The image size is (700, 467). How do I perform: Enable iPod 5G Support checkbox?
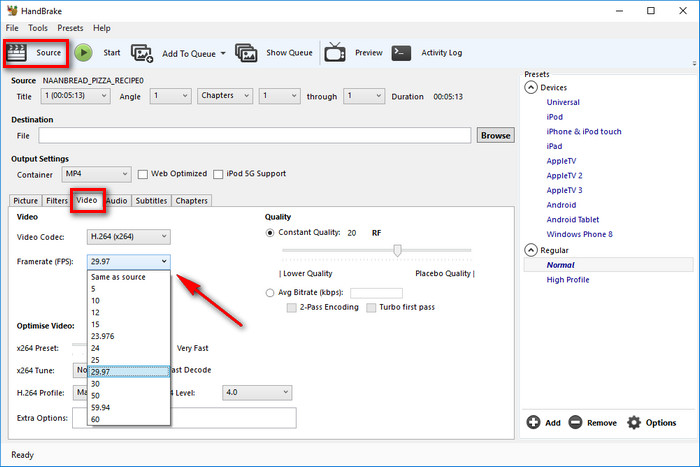pyautogui.click(x=218, y=174)
